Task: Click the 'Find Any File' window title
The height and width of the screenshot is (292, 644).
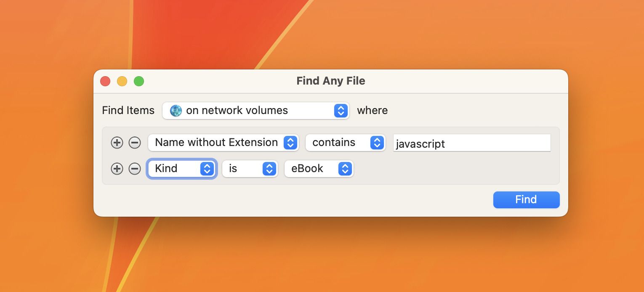Action: [331, 81]
